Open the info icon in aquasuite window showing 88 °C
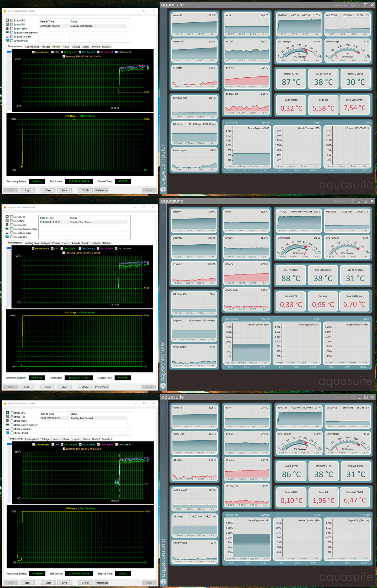The image size is (377, 588). pyautogui.click(x=352, y=201)
